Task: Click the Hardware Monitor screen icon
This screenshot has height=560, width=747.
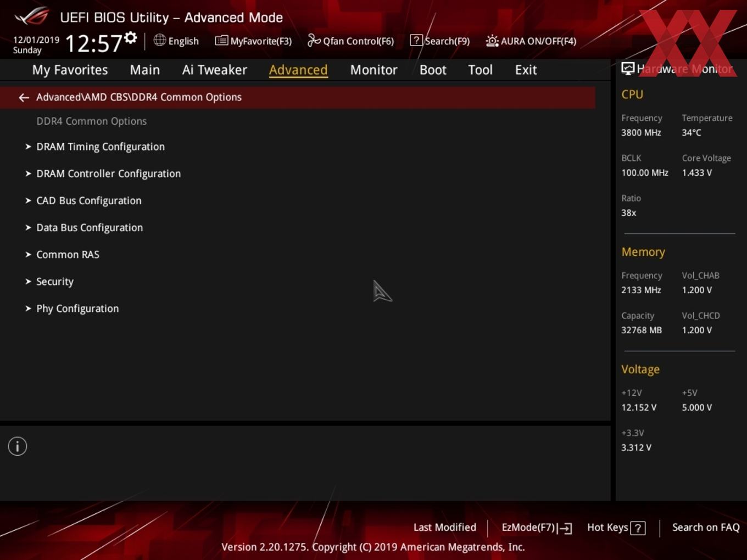Action: [628, 69]
